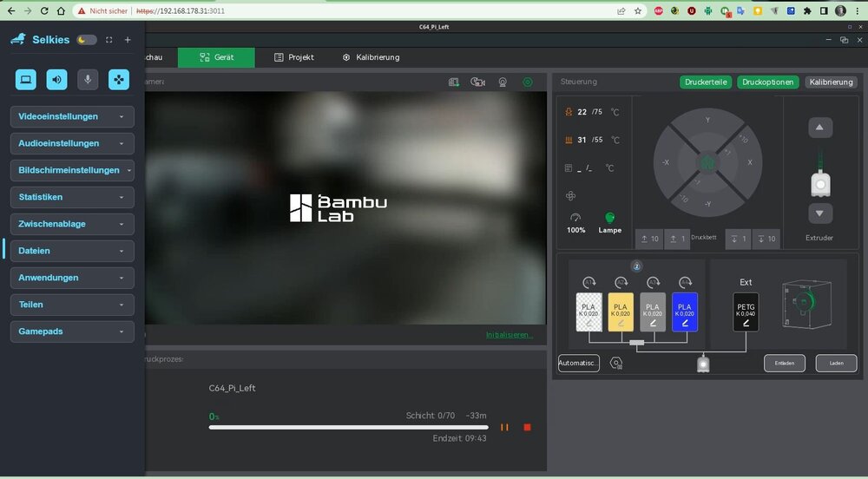Select transparent PLA filament slot
The height and width of the screenshot is (479, 868).
[x=589, y=312]
